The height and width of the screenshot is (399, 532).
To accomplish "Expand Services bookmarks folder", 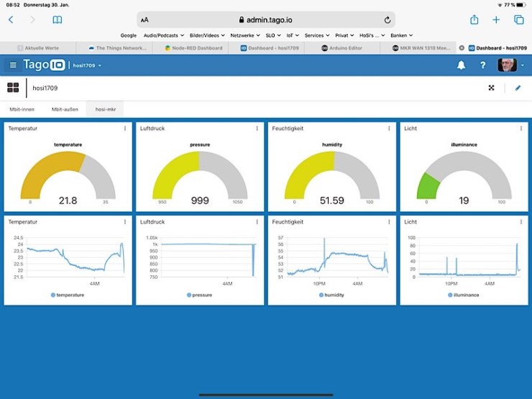I will point(317,35).
